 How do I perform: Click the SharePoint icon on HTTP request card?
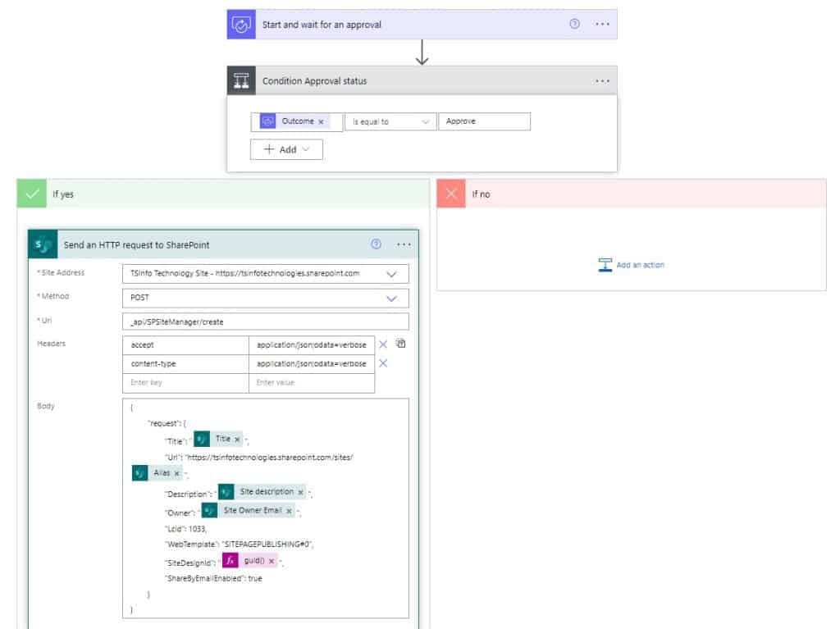tap(43, 245)
